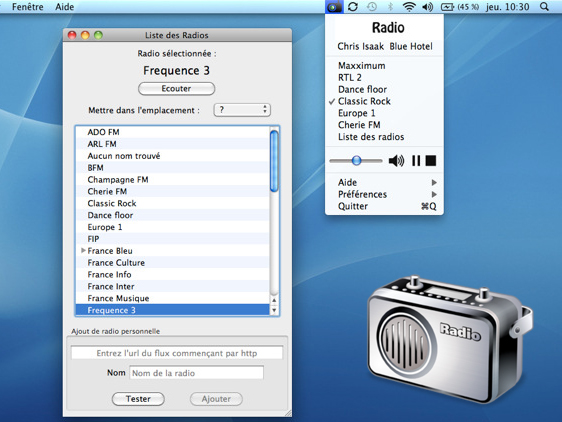Click the Ecouter button
The width and height of the screenshot is (562, 422).
(176, 89)
